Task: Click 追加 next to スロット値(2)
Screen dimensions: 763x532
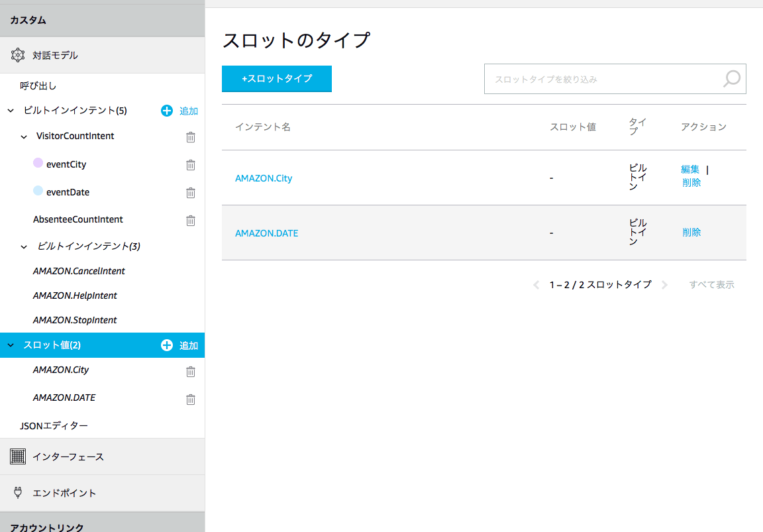Action: (x=188, y=346)
